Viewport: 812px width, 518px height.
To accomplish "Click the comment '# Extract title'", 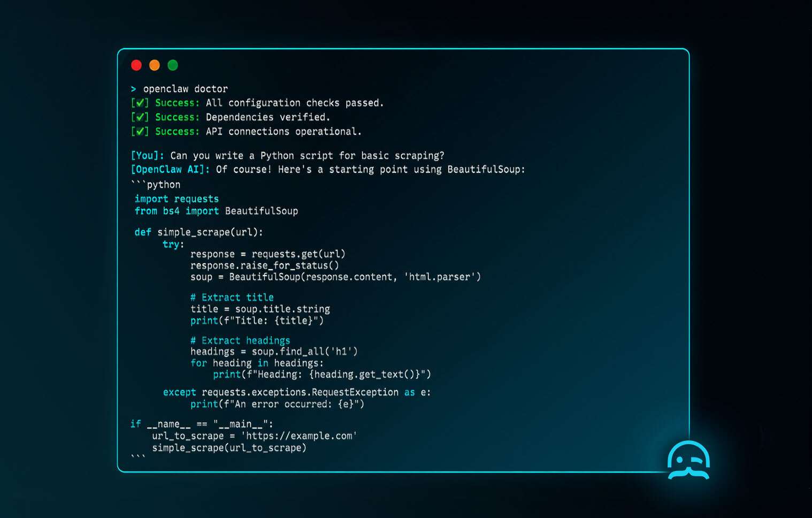I will click(x=232, y=298).
